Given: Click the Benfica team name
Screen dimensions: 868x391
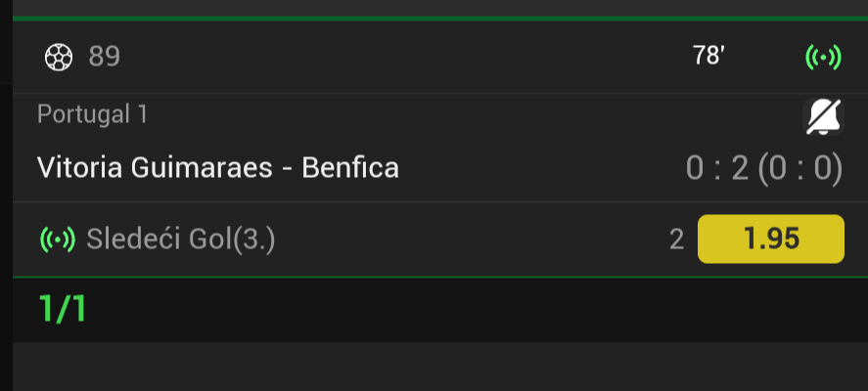Looking at the screenshot, I should [350, 168].
